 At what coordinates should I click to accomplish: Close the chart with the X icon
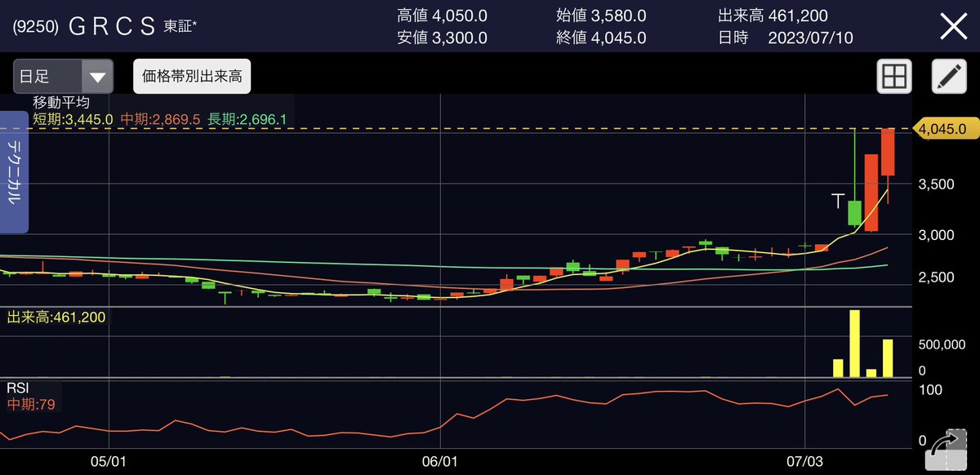(953, 27)
